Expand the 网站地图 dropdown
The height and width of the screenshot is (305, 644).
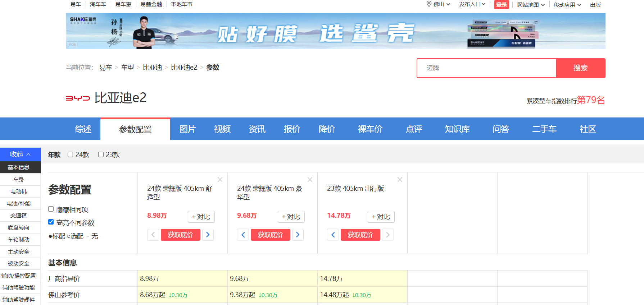[x=531, y=5]
